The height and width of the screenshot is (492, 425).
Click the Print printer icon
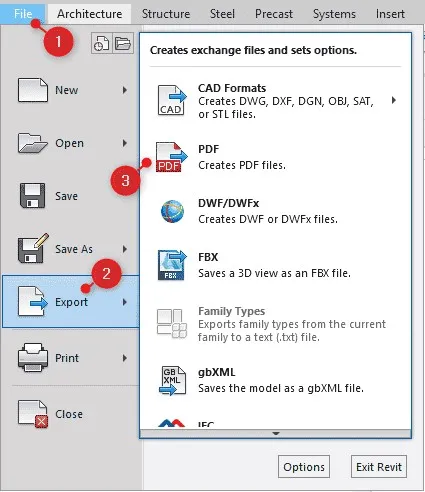(x=33, y=357)
